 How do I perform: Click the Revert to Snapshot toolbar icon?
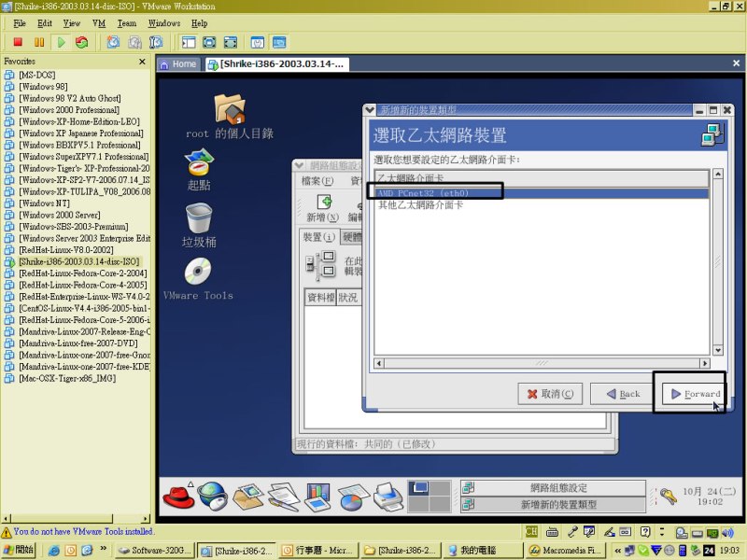pos(134,42)
